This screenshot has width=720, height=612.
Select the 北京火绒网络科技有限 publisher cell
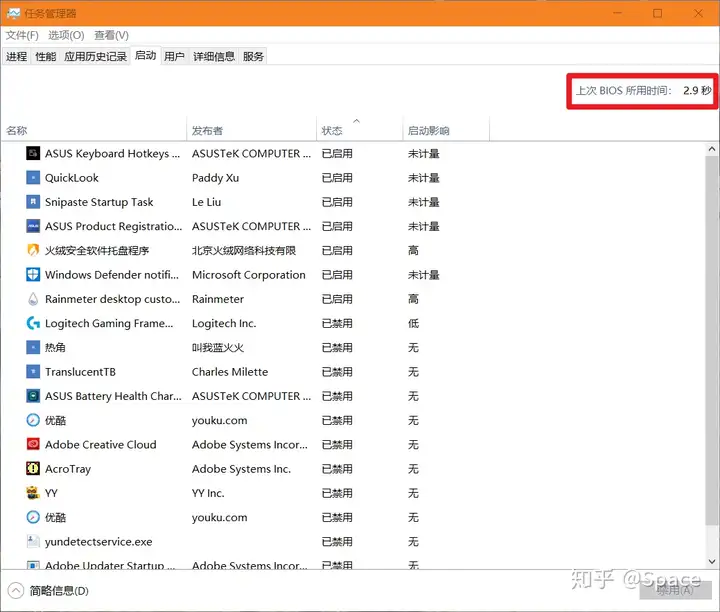click(x=244, y=250)
